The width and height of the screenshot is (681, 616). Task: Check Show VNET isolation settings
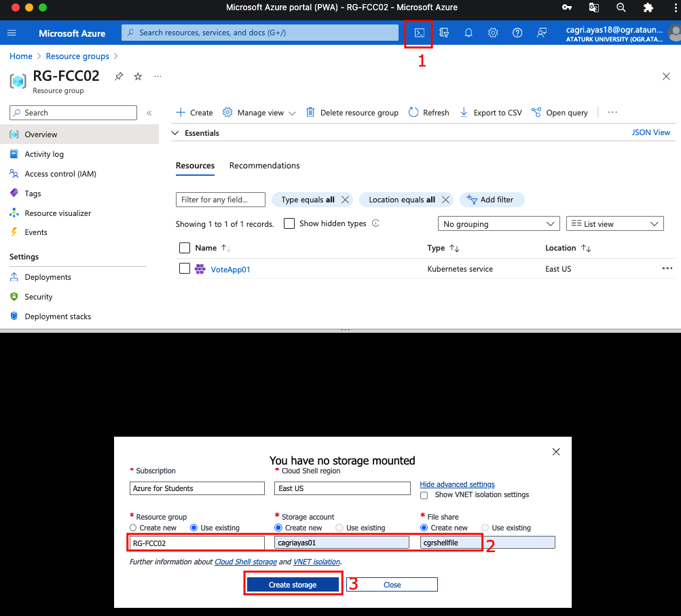(x=424, y=495)
